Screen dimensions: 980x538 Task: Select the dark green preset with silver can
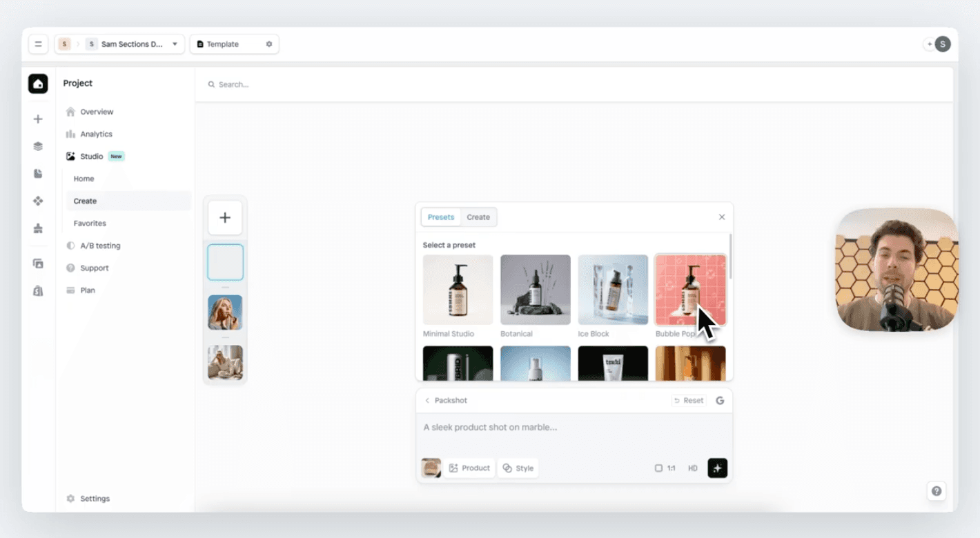(458, 363)
